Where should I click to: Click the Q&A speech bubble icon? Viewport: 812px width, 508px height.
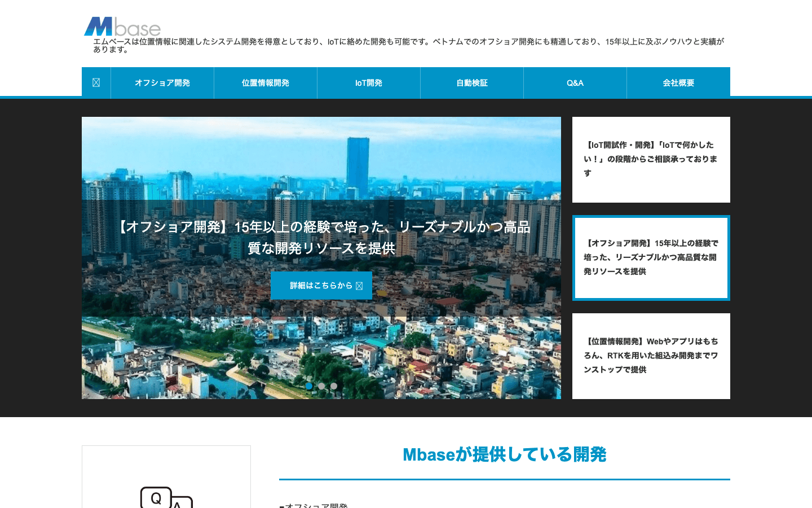[166, 497]
